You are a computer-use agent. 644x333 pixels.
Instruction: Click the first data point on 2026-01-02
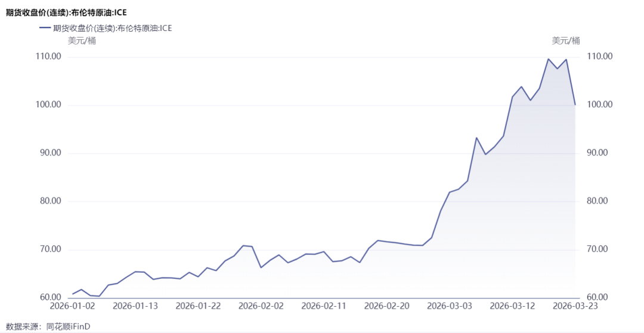tap(73, 294)
